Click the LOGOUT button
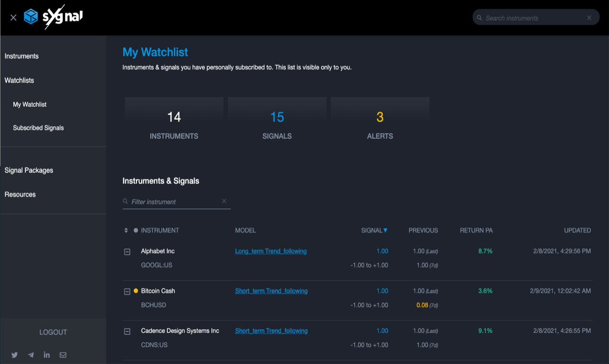This screenshot has width=609, height=364. coord(53,332)
